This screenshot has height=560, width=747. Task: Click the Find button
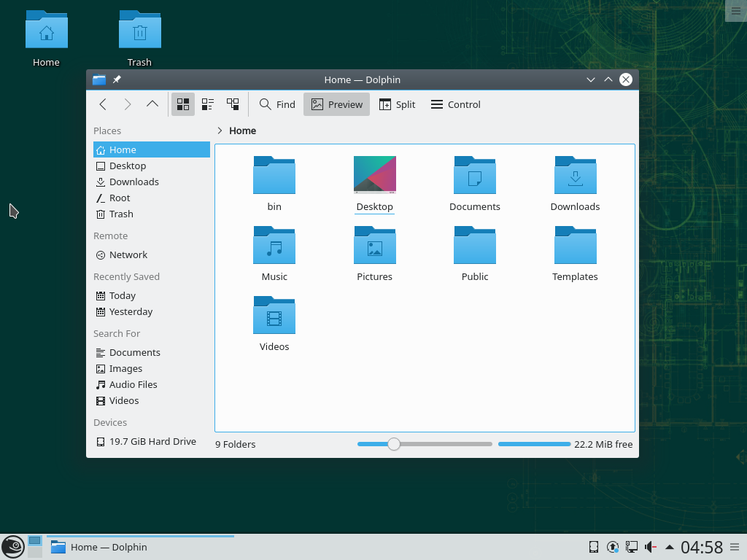tap(277, 104)
